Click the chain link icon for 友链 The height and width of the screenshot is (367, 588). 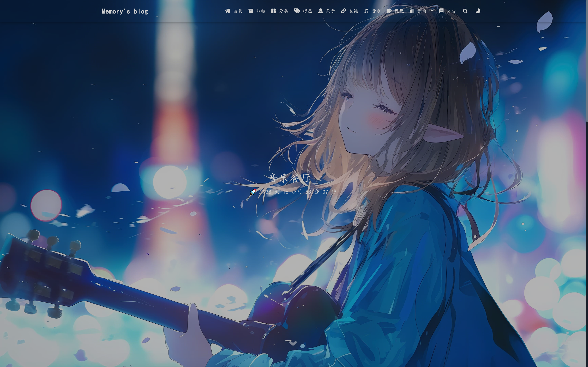(x=343, y=11)
